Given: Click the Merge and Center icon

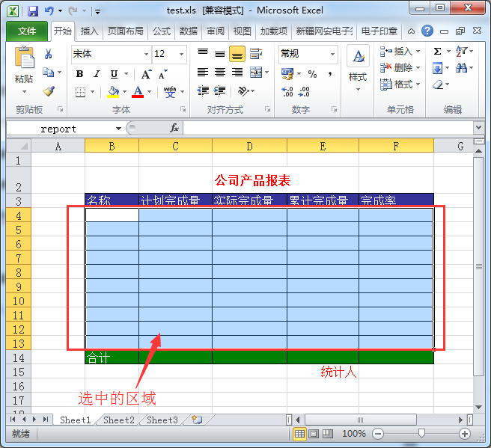Looking at the screenshot, I should [256, 73].
